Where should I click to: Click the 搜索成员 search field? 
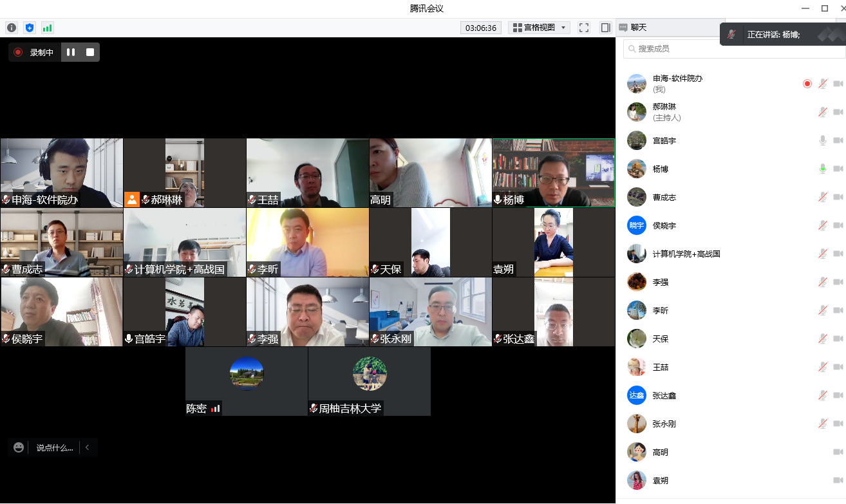pos(682,49)
